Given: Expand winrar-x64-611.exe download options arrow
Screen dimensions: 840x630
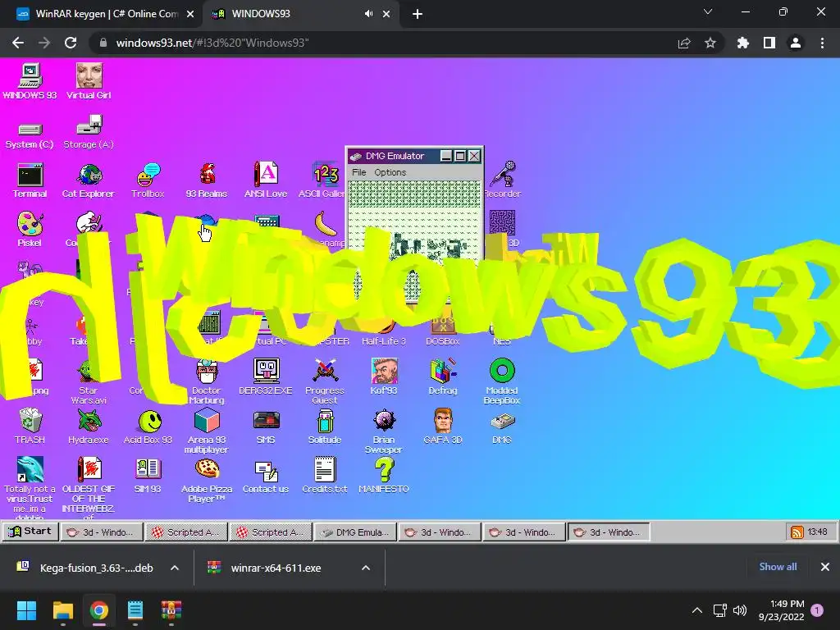Looking at the screenshot, I should click(366, 568).
